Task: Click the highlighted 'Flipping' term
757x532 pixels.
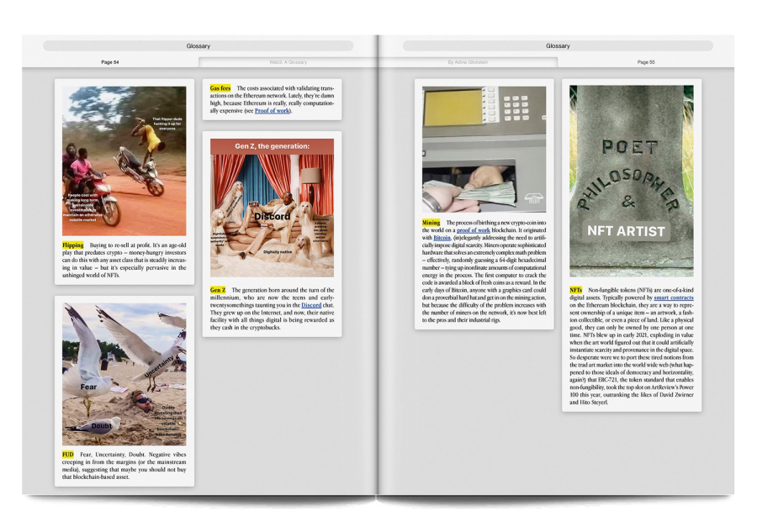Action: (x=73, y=245)
